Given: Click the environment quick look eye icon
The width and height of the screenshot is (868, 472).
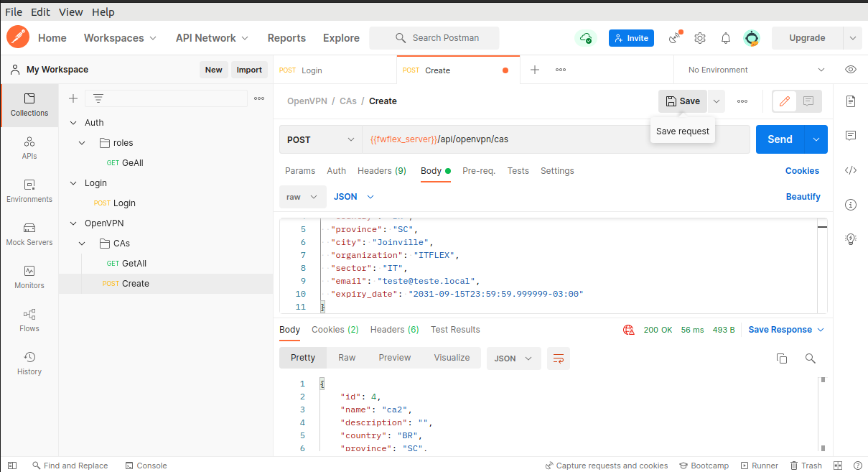Looking at the screenshot, I should (x=851, y=70).
